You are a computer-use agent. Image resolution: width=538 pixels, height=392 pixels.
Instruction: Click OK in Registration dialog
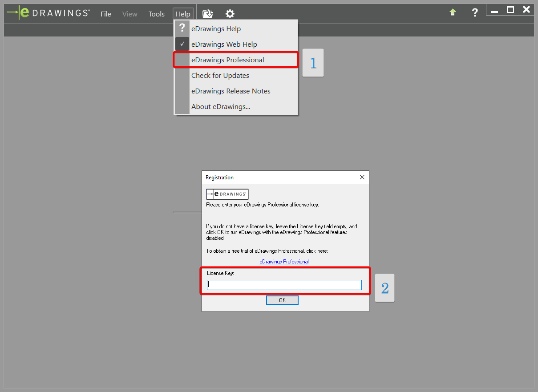click(x=282, y=300)
